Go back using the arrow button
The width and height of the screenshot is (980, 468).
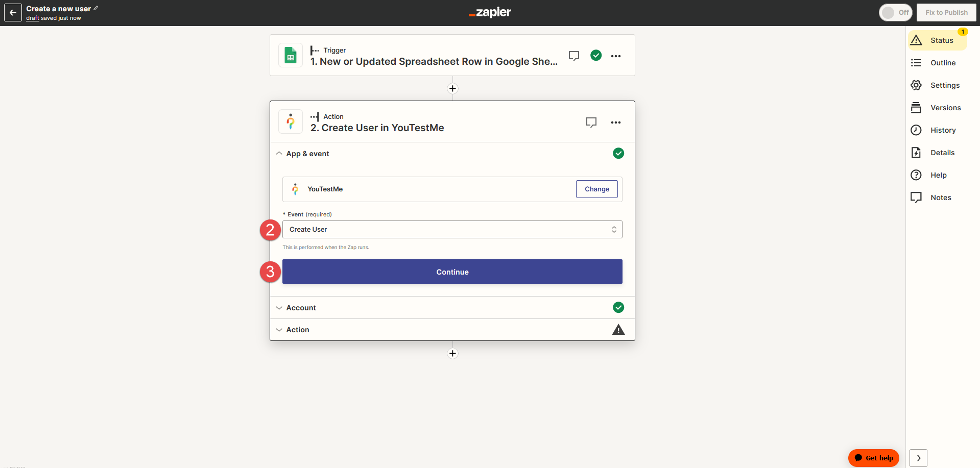coord(13,13)
